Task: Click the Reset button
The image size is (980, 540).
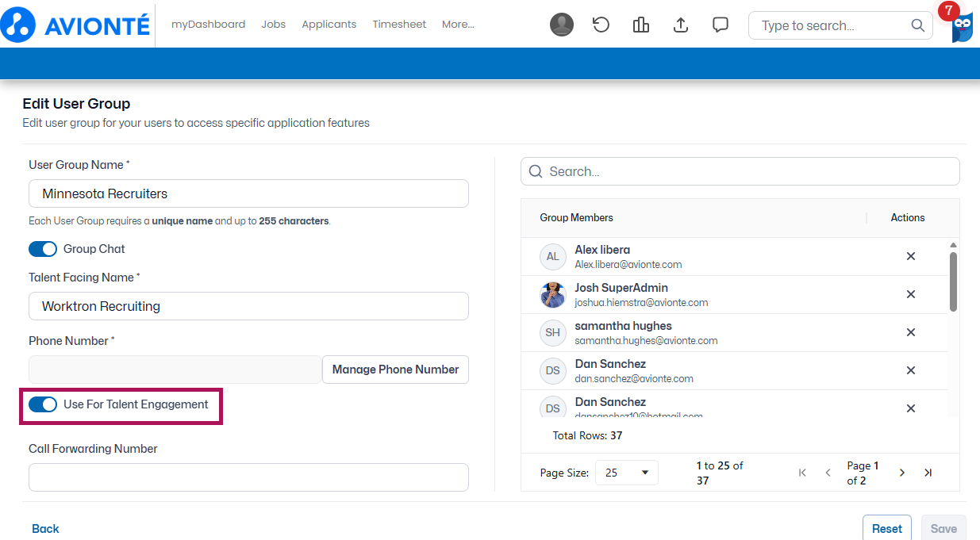Action: [887, 529]
